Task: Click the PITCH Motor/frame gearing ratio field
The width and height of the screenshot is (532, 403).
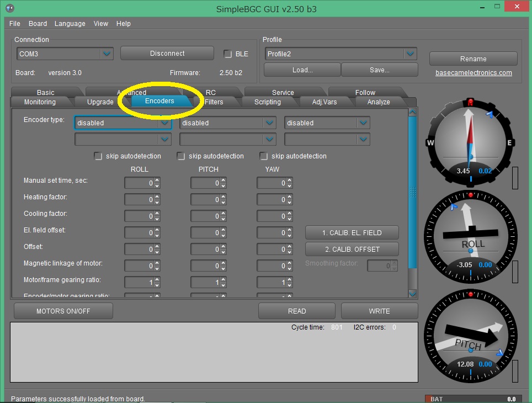Action: pos(208,283)
